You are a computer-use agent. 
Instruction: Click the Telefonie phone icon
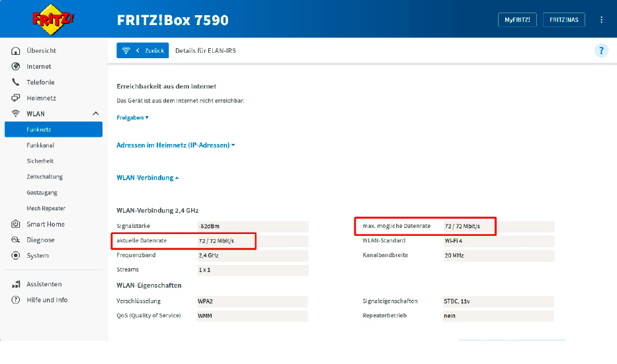coord(16,82)
